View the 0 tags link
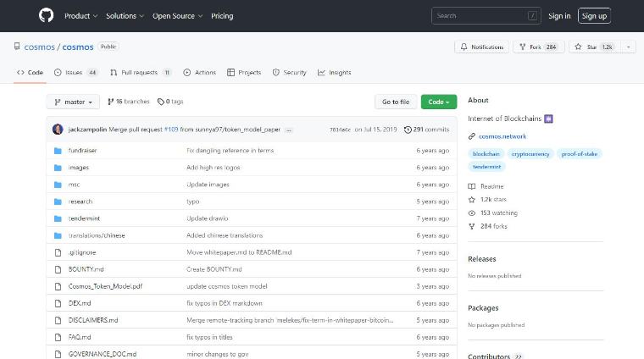 [x=170, y=102]
